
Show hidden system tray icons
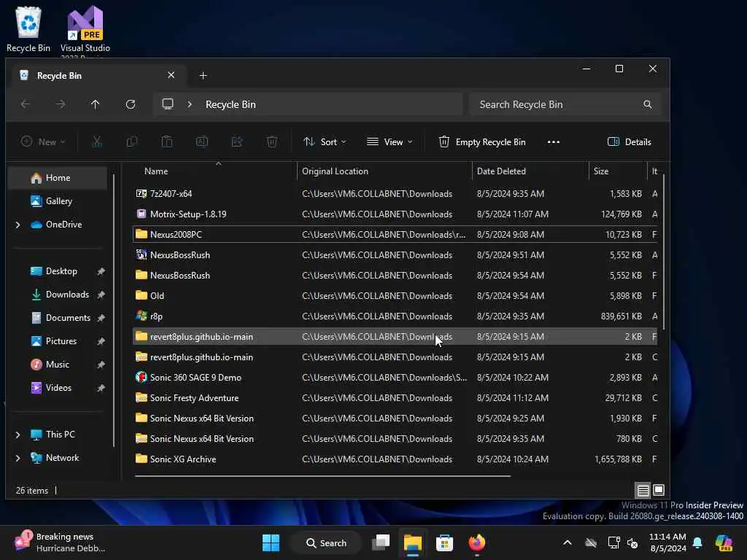[x=568, y=542]
